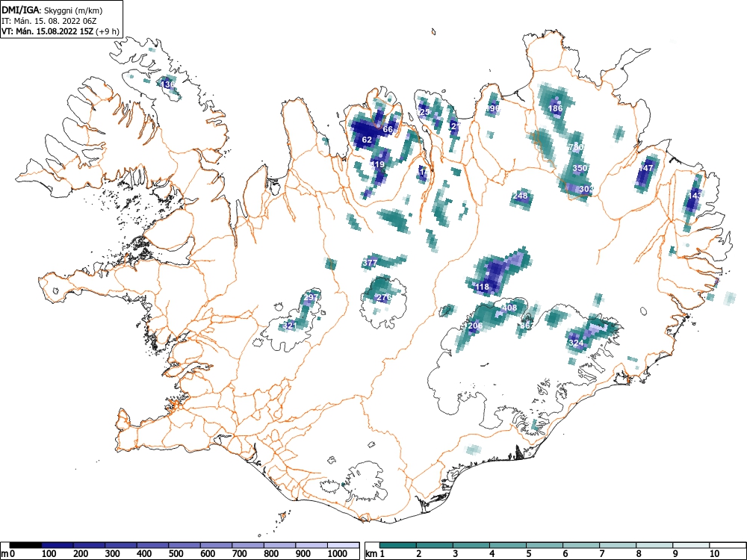The image size is (747, 560).
Task: Select the 1000 tick label on the meter scale
Action: pyautogui.click(x=338, y=554)
